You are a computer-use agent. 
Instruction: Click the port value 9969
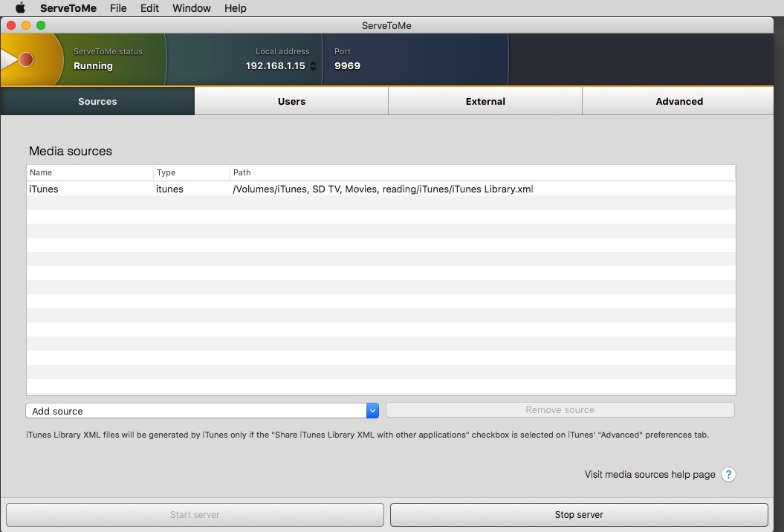coord(348,66)
